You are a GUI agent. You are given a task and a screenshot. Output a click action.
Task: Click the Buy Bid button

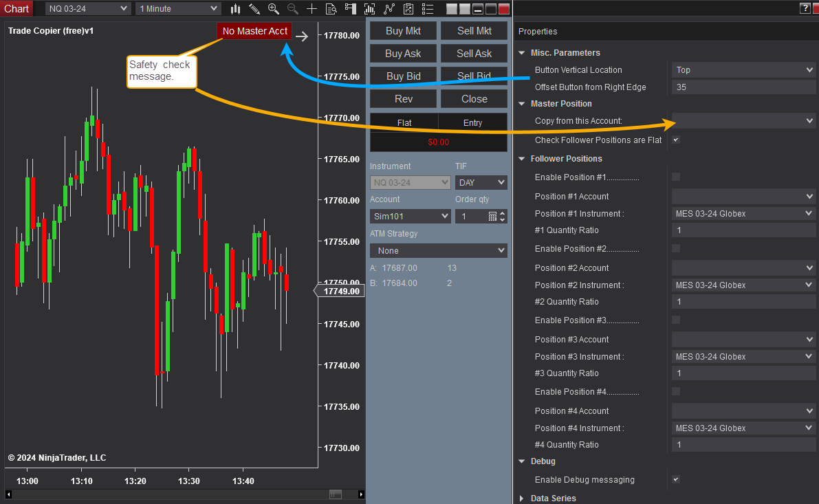[403, 76]
